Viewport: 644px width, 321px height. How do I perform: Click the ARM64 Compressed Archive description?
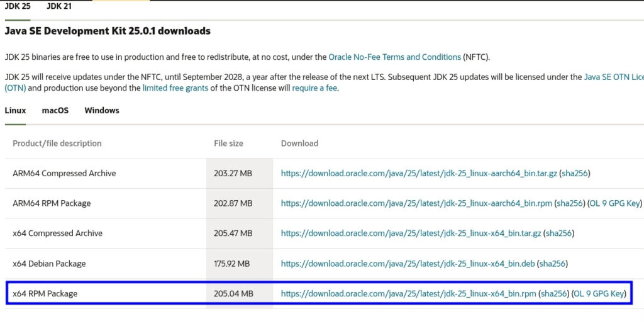[x=64, y=174]
